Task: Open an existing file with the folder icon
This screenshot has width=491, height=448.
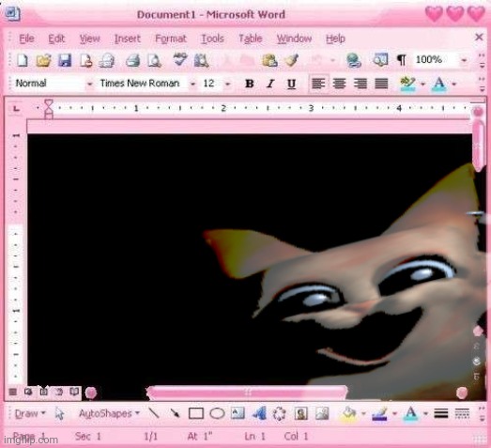Action: coord(43,60)
